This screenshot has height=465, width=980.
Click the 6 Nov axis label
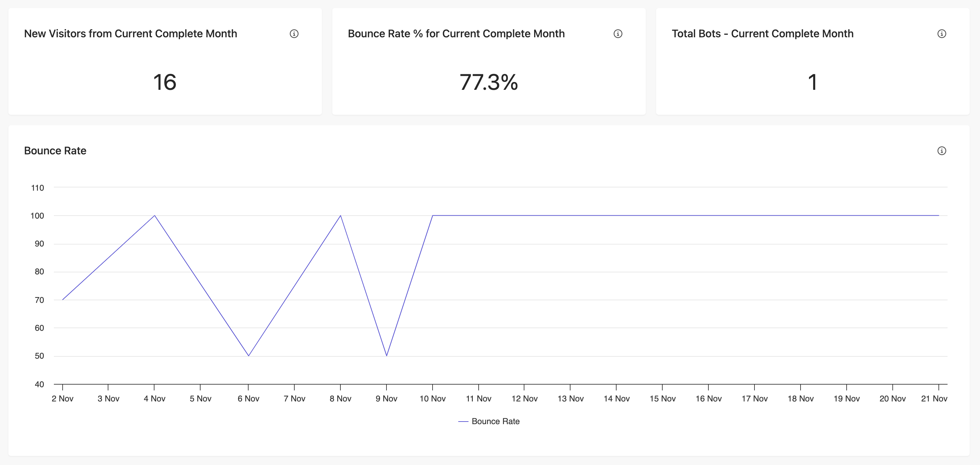click(249, 399)
